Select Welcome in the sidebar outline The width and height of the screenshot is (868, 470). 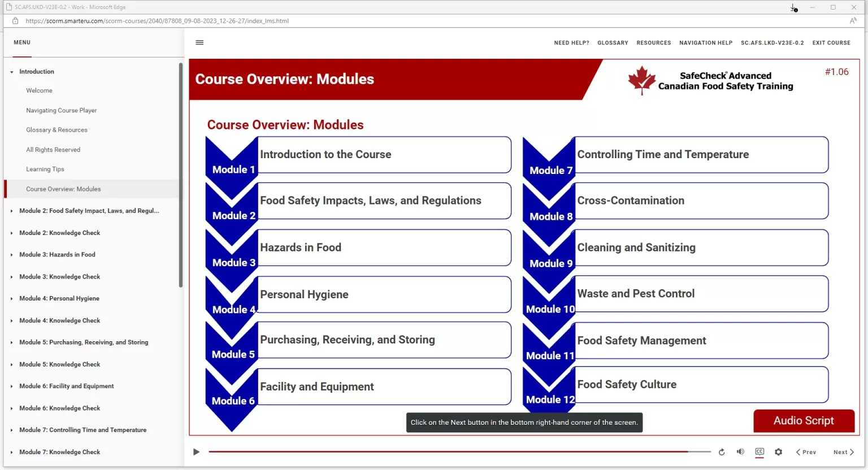[x=39, y=90]
